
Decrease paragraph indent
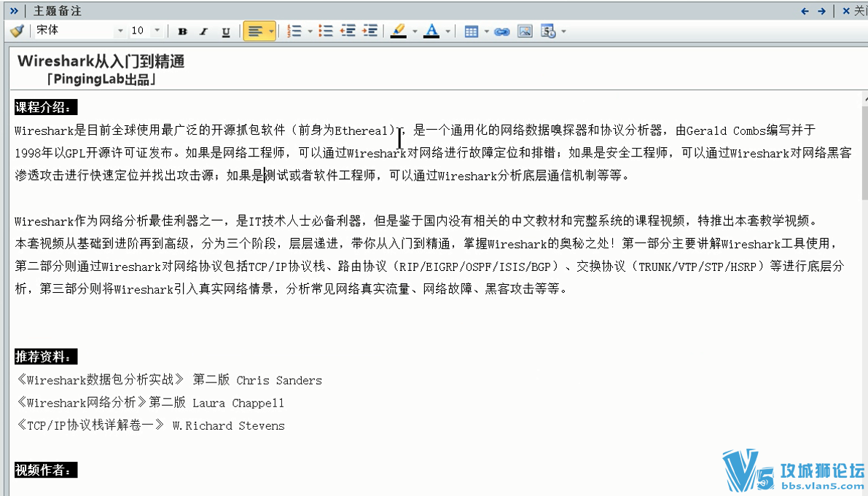(348, 31)
